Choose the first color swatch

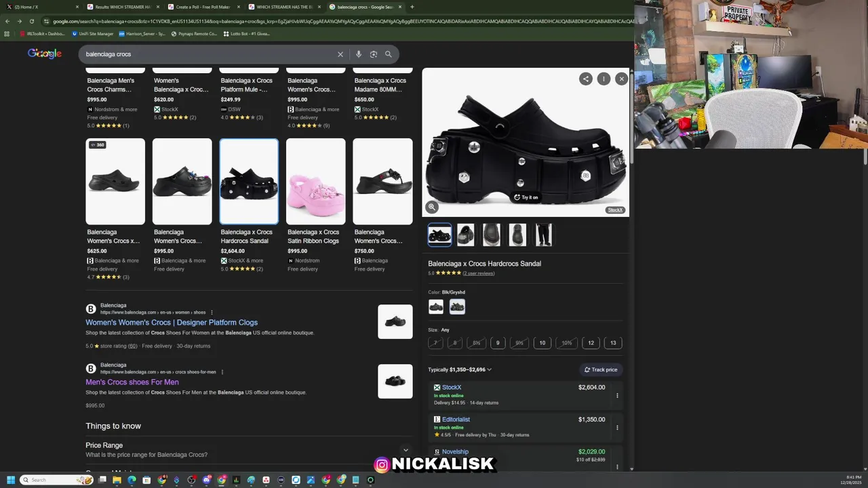(x=436, y=307)
